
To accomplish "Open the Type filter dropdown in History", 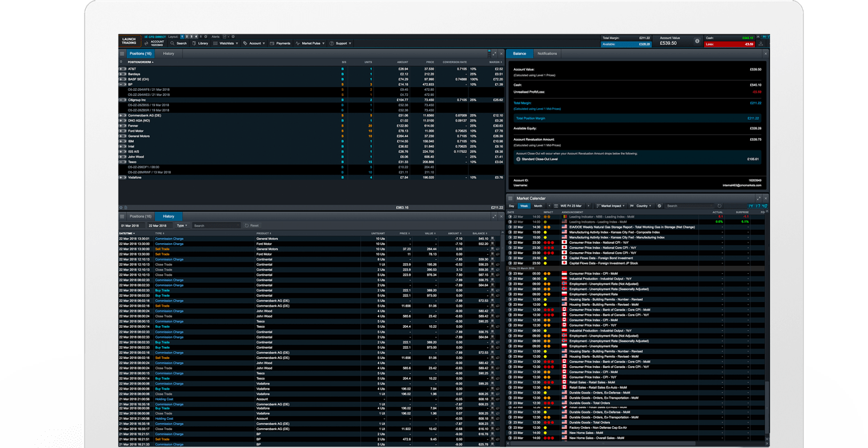I will [x=182, y=226].
